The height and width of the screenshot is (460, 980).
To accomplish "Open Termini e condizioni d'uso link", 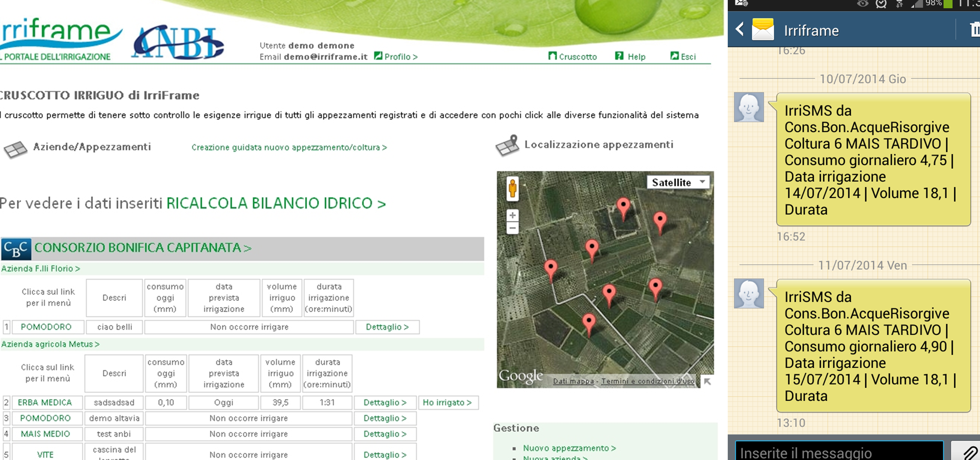I will point(648,381).
